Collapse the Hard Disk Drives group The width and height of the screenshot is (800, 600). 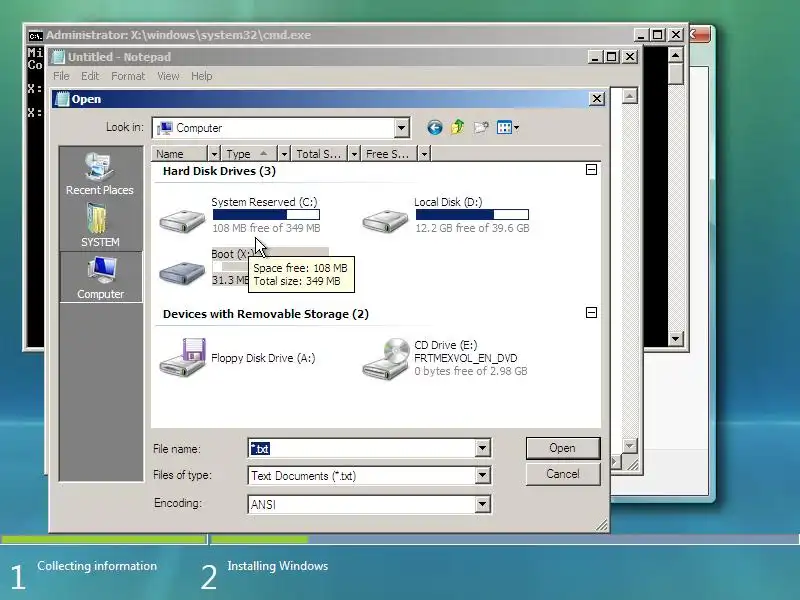point(591,170)
